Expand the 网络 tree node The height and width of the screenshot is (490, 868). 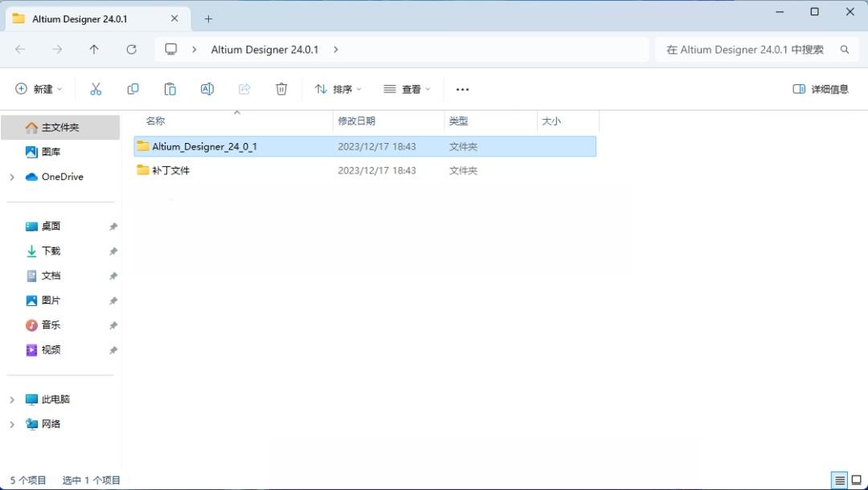click(x=12, y=424)
